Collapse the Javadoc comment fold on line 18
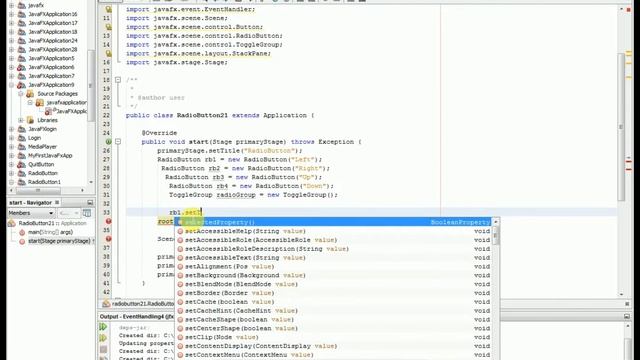The width and height of the screenshot is (640, 360). [x=118, y=80]
